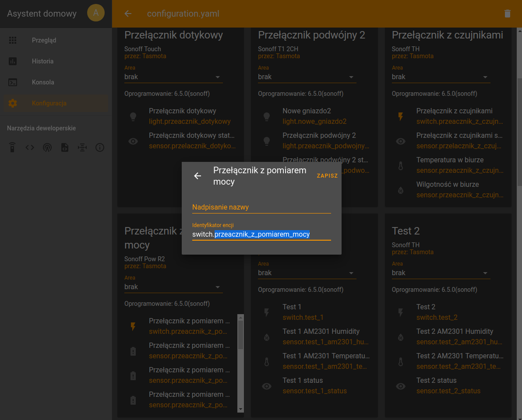The width and height of the screenshot is (522, 420).
Task: Click the trash delete icon in the header
Action: pyautogui.click(x=508, y=14)
